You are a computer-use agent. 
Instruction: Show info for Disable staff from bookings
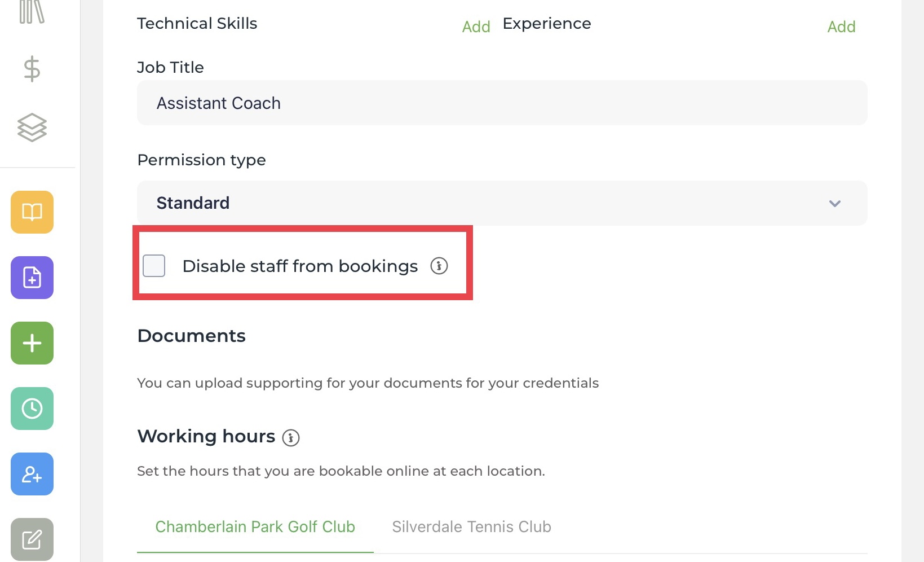(x=439, y=266)
